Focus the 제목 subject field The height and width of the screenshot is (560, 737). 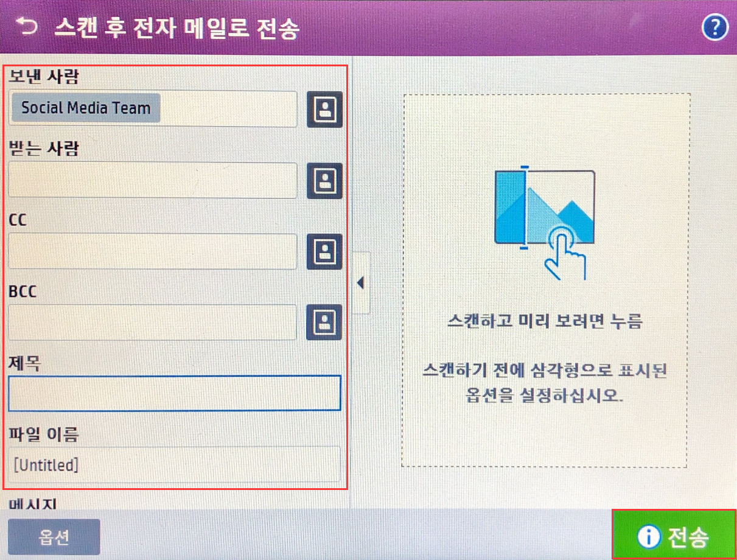tap(175, 393)
